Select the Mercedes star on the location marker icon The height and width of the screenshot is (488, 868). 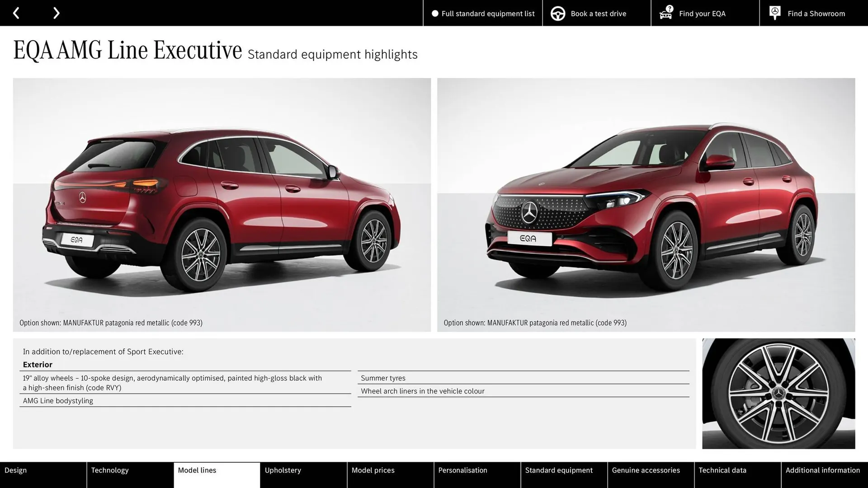point(774,11)
